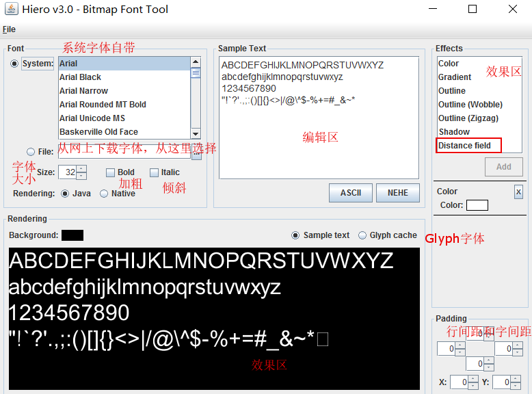The image size is (532, 394).
Task: Select Gradient effect in Effects list
Action: [479, 77]
